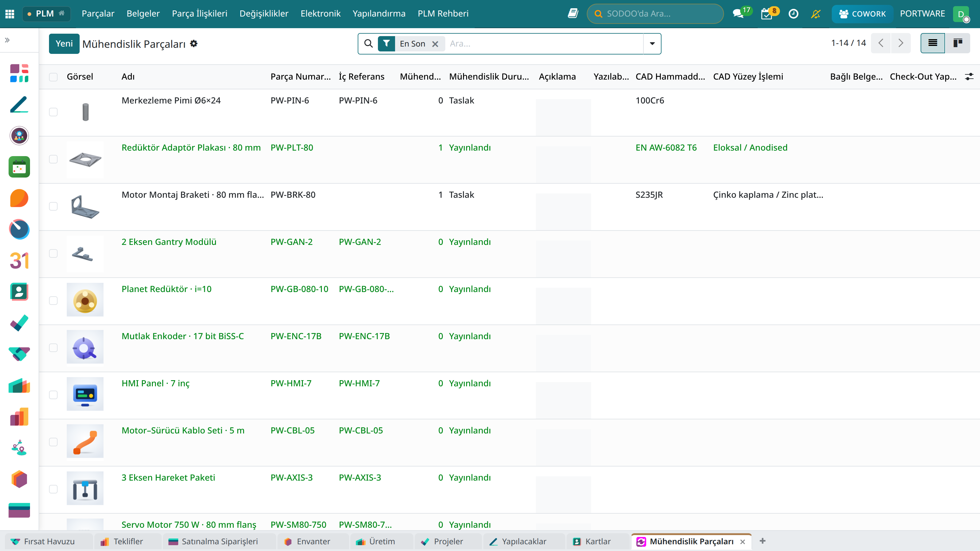The width and height of the screenshot is (980, 551).
Task: Open chat messages with 17 badge
Action: (738, 14)
